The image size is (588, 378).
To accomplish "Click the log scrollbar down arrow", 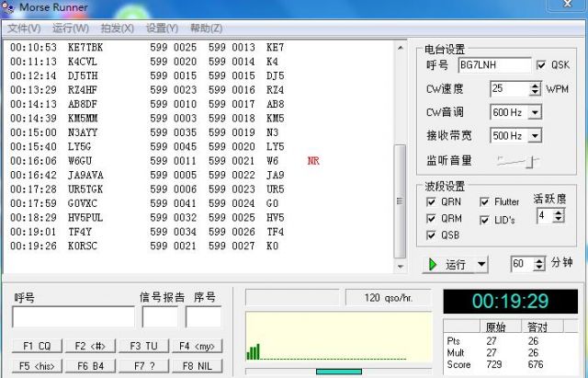I will pyautogui.click(x=401, y=267).
